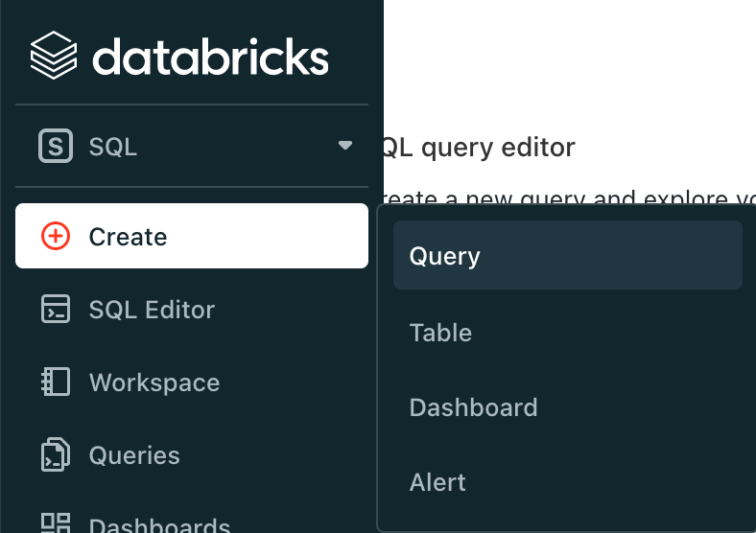Open the SQL Editor sidebar link
The width and height of the screenshot is (756, 533).
coord(152,310)
